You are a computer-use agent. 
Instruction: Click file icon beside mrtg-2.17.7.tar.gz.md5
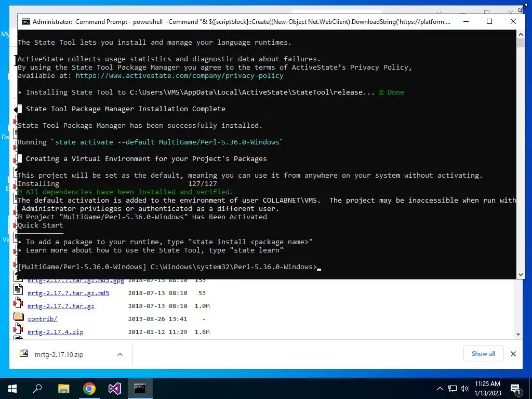[18, 290]
